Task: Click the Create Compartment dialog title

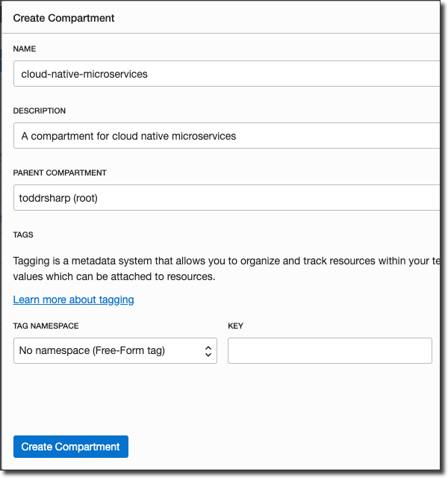Action: point(63,17)
